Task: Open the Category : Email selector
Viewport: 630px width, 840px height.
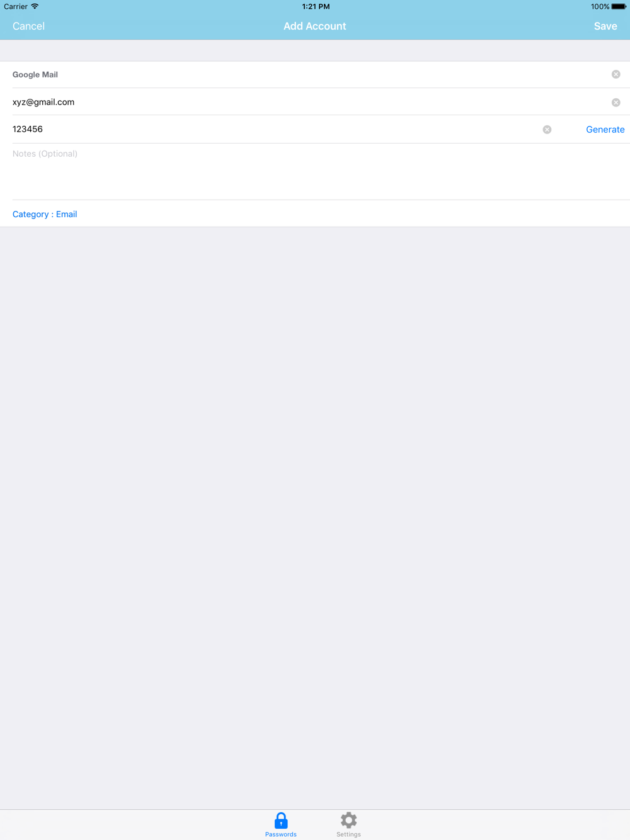Action: (45, 214)
